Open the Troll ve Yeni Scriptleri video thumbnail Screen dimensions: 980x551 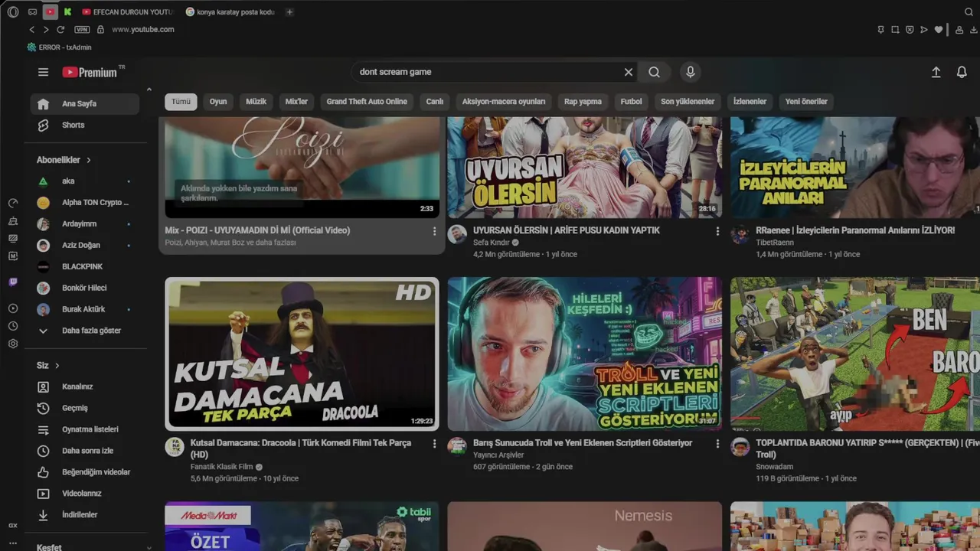[x=585, y=354]
